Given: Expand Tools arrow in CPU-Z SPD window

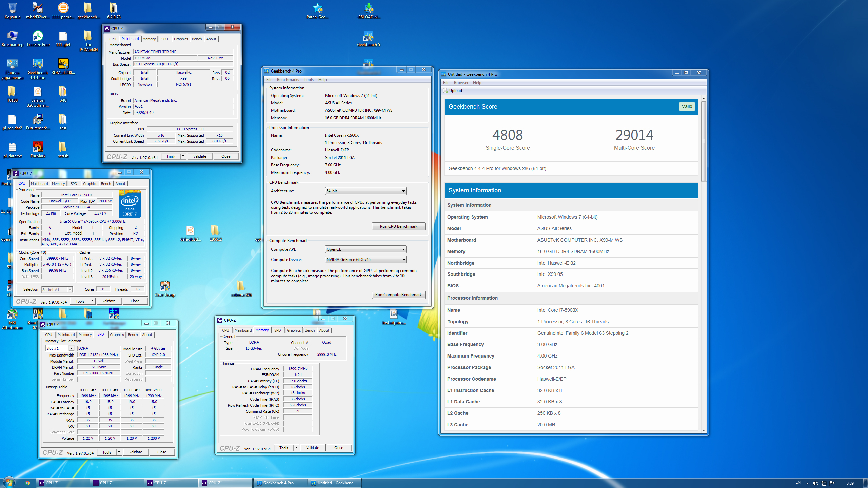Looking at the screenshot, I should pos(119,452).
